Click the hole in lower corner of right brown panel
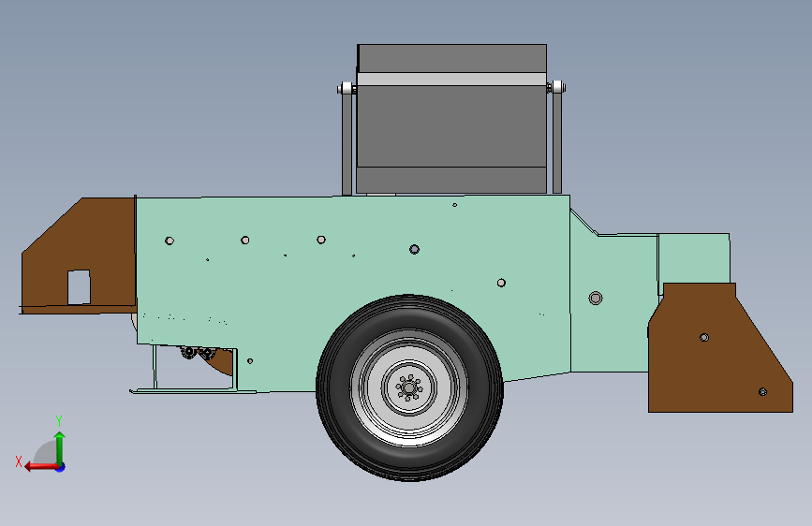 pos(762,392)
